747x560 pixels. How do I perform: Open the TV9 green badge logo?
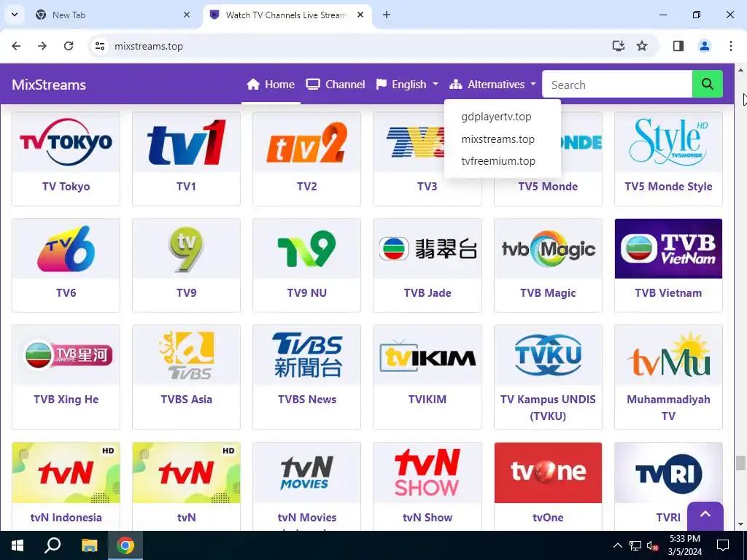pos(186,249)
